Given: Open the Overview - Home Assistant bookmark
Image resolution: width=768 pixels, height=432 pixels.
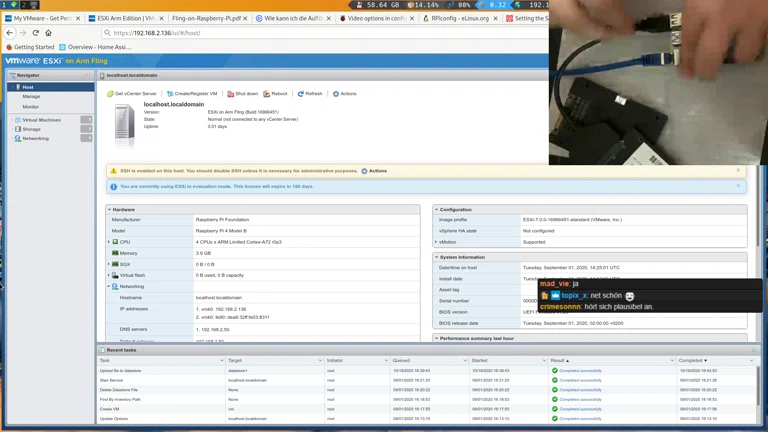Looking at the screenshot, I should coord(95,47).
